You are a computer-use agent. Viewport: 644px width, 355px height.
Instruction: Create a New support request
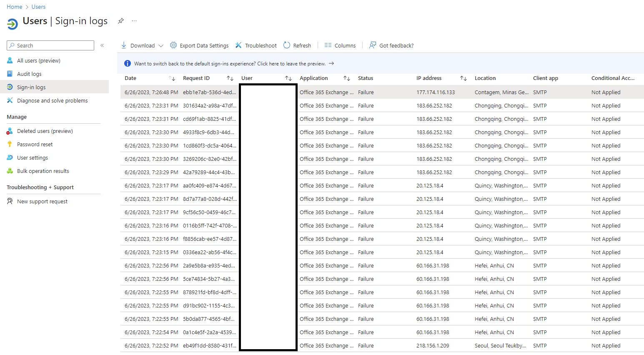coord(42,201)
